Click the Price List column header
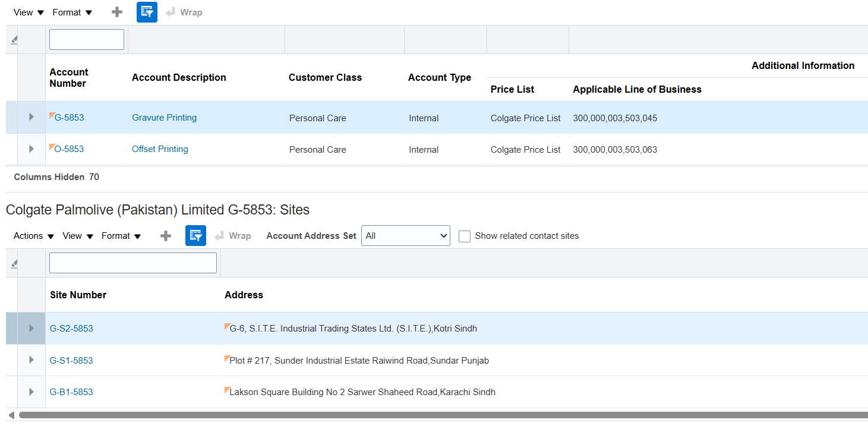 [x=512, y=89]
